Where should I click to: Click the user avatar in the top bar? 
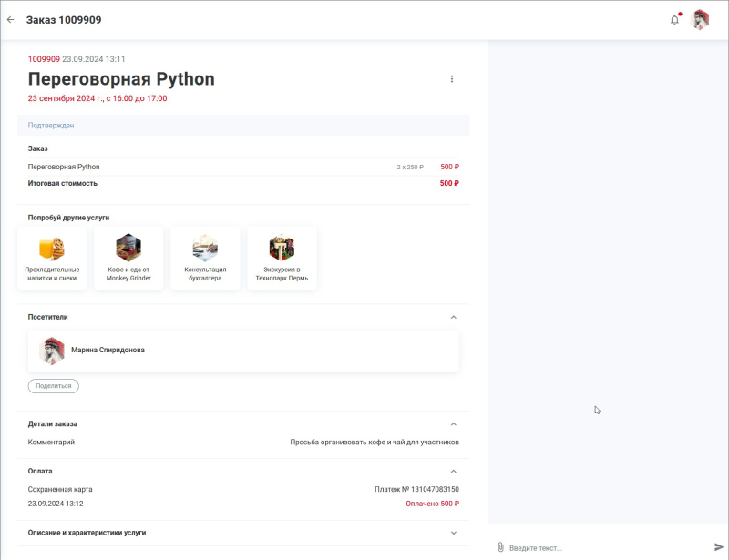(701, 18)
